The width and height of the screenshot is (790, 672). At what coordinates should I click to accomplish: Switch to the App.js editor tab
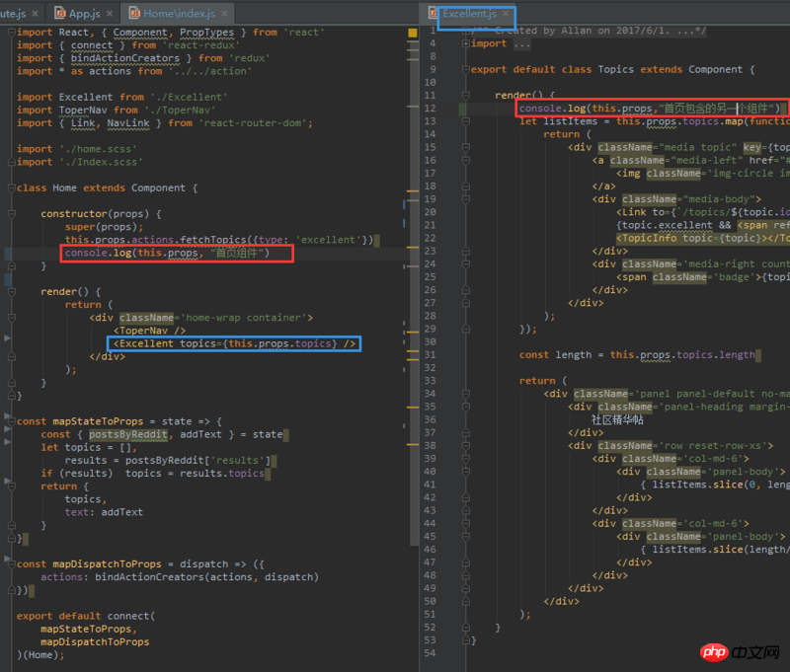coord(84,14)
